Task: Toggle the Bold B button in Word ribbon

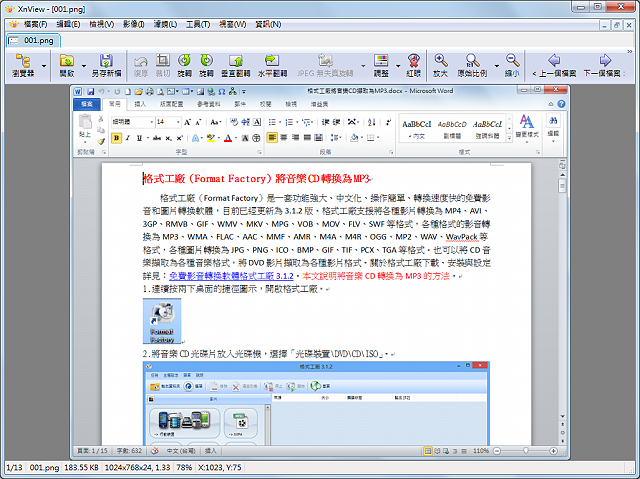Action: click(116, 138)
